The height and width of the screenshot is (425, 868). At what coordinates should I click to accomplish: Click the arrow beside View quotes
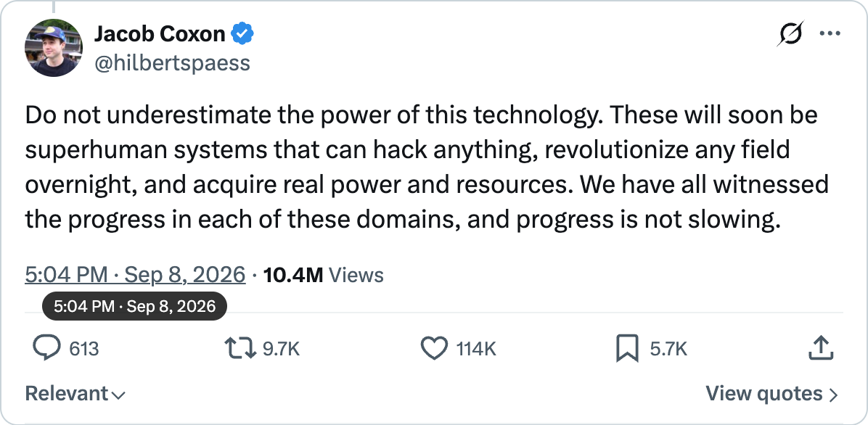(833, 395)
